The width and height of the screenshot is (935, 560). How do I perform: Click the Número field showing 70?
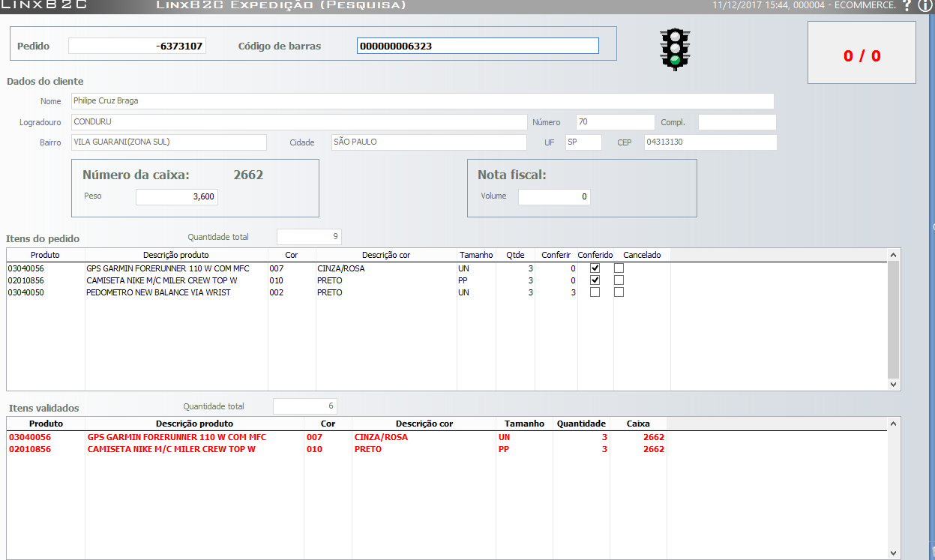pyautogui.click(x=615, y=122)
